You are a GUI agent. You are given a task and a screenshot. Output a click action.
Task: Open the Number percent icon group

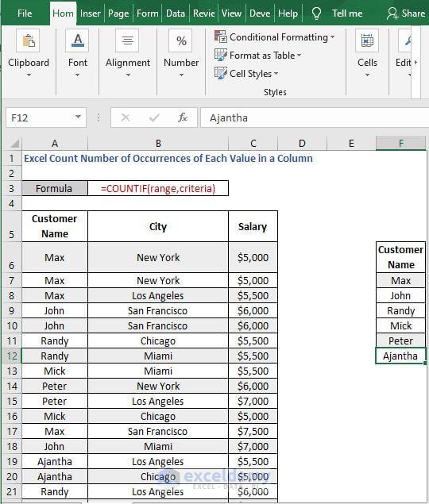pos(181,40)
